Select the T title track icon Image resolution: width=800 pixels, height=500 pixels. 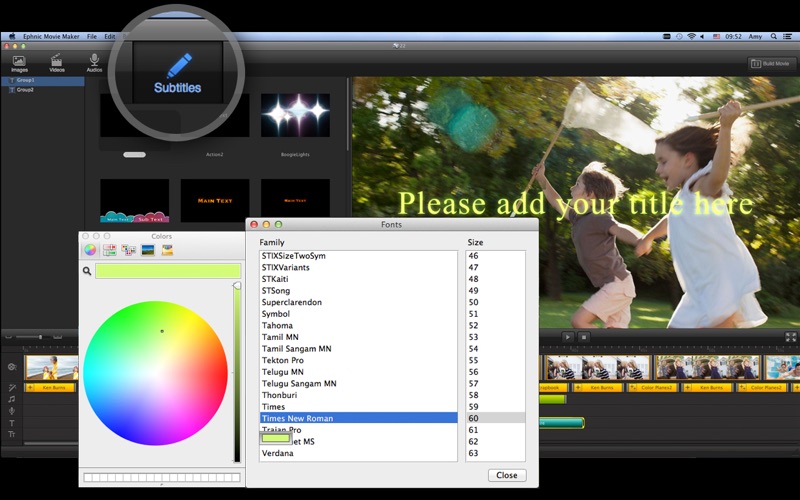point(12,423)
